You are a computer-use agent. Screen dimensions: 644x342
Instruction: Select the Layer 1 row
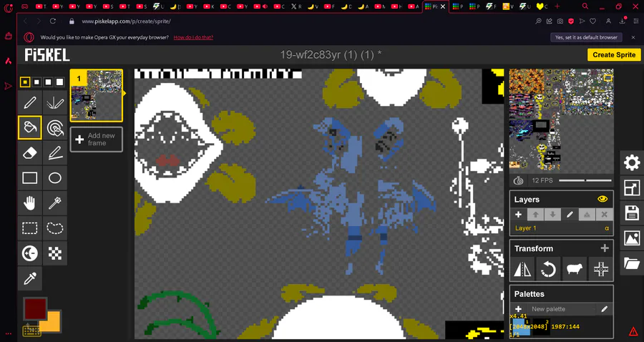(x=562, y=228)
